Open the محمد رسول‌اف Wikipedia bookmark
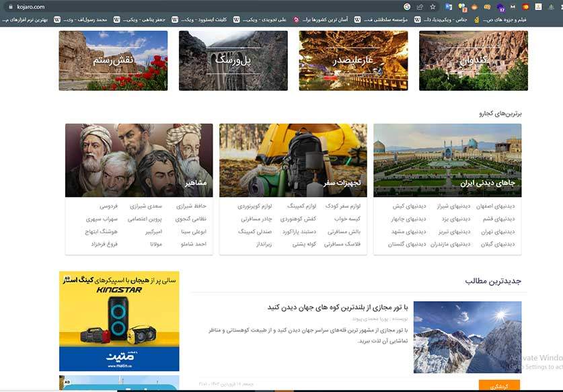The image size is (563, 392). tap(81, 19)
